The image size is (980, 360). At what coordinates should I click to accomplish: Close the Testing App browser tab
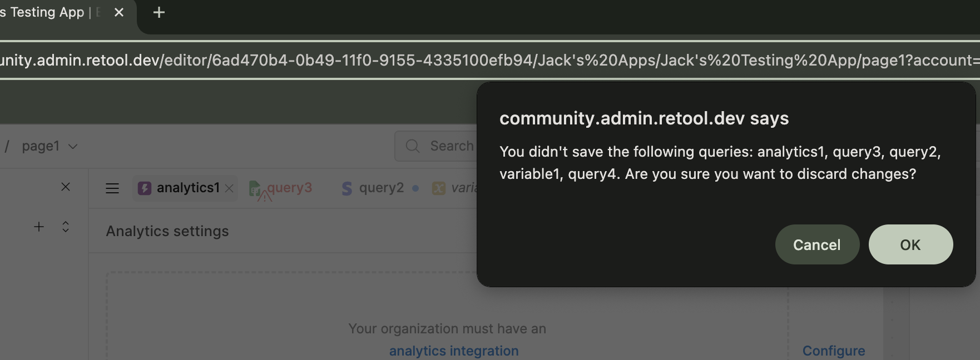[x=119, y=12]
